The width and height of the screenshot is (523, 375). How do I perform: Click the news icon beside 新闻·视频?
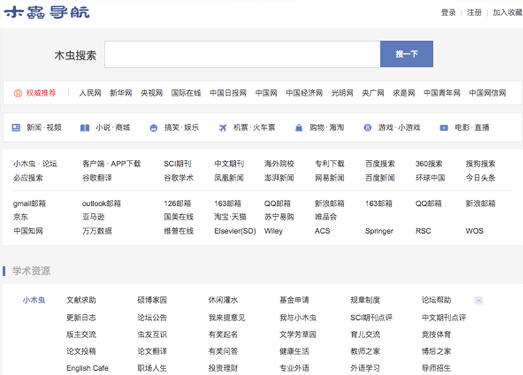[x=16, y=127]
